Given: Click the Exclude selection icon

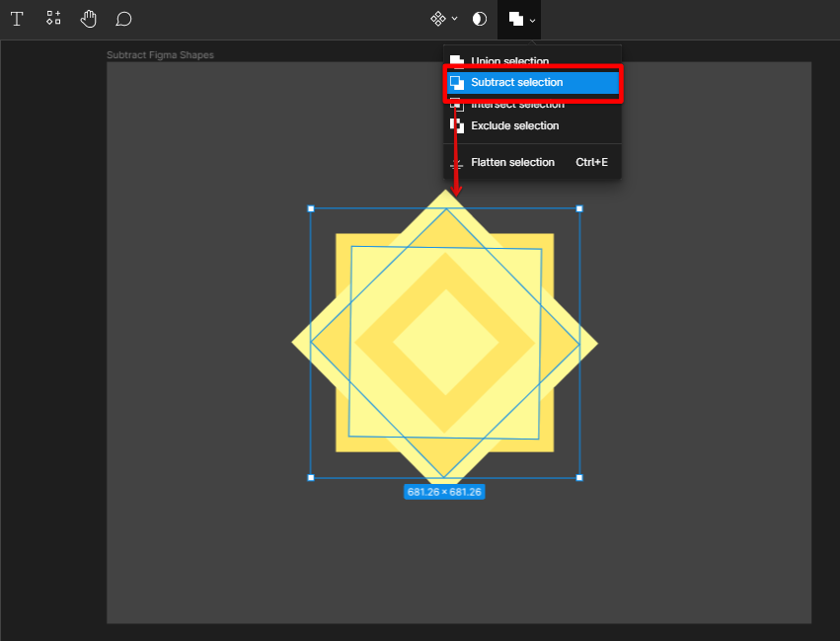Looking at the screenshot, I should [457, 126].
